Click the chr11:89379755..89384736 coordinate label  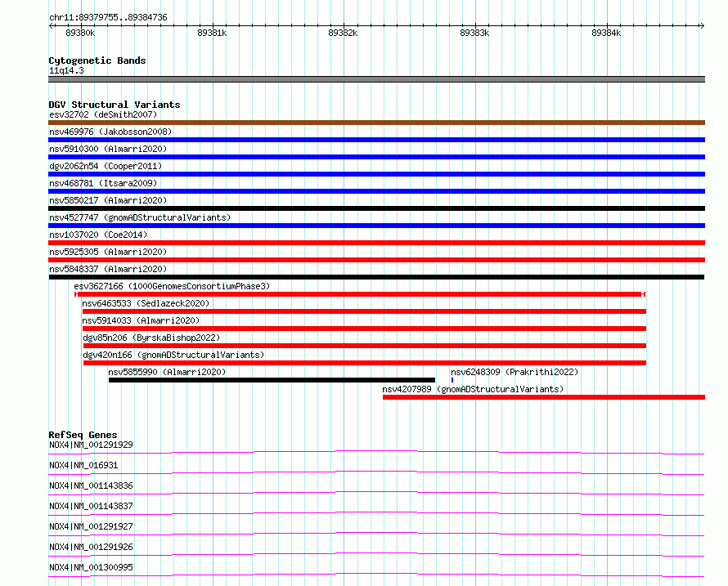point(108,17)
